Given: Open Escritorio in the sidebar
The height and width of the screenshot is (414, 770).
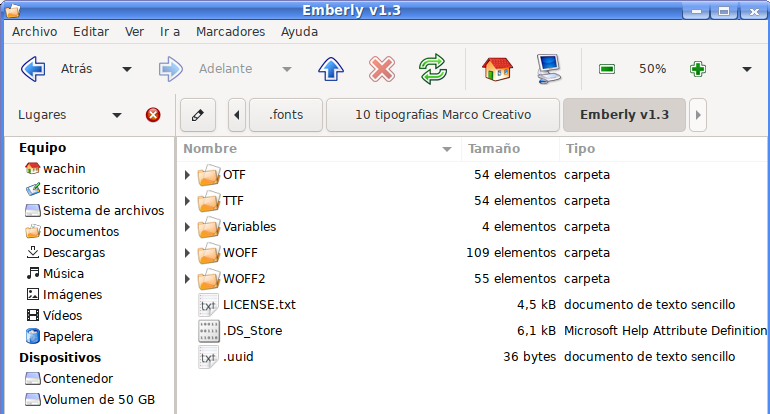Looking at the screenshot, I should coord(62,190).
